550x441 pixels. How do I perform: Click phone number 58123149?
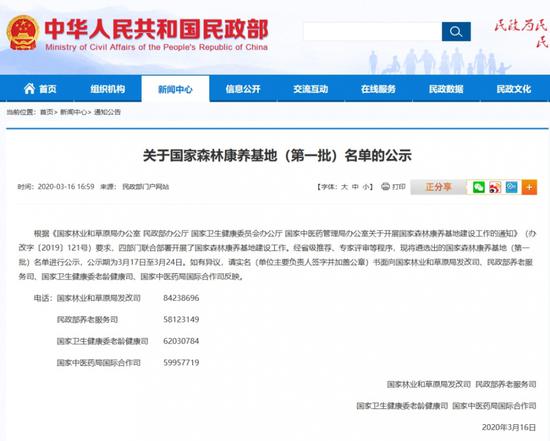(x=181, y=320)
